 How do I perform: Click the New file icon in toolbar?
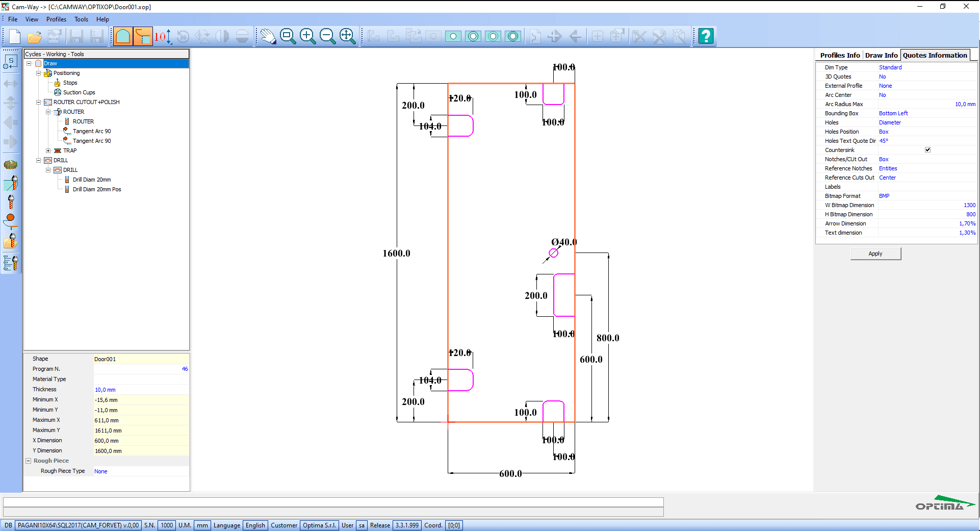[x=15, y=36]
